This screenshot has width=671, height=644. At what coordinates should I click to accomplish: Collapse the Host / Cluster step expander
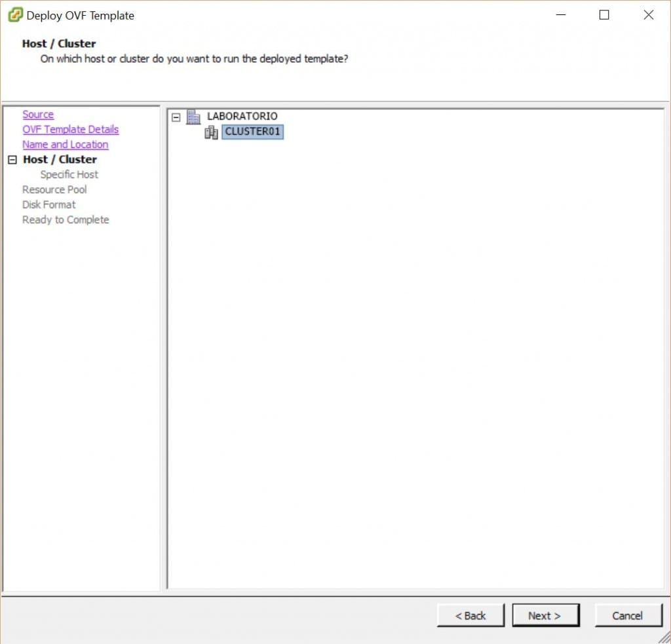point(12,160)
